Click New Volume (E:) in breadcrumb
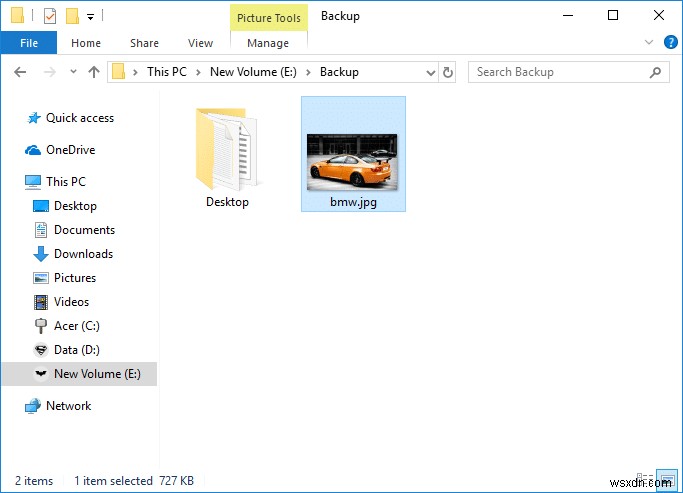This screenshot has width=683, height=493. (x=253, y=72)
